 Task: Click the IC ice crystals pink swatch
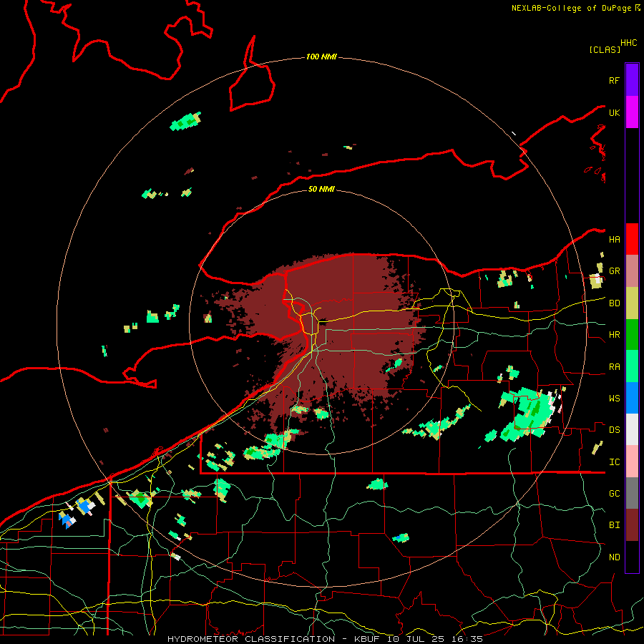click(632, 462)
